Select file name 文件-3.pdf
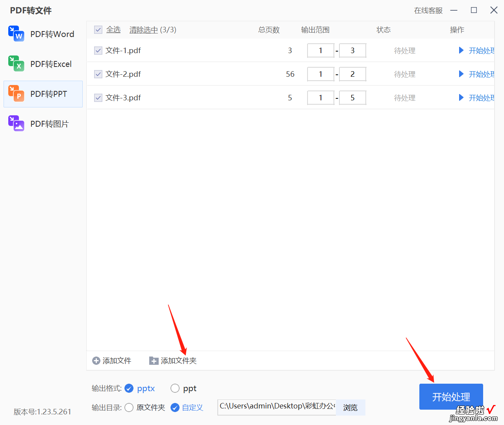 pyautogui.click(x=123, y=98)
